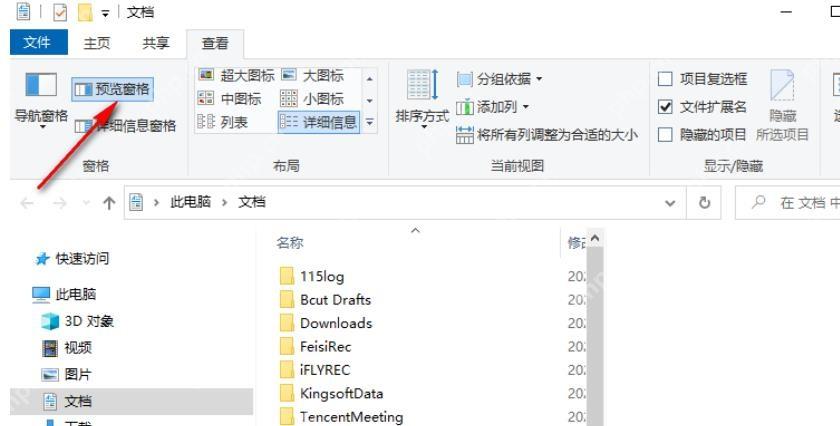This screenshot has width=840, height=426.
Task: Toggle the Details pane (详细信息窗格)
Action: (x=125, y=126)
